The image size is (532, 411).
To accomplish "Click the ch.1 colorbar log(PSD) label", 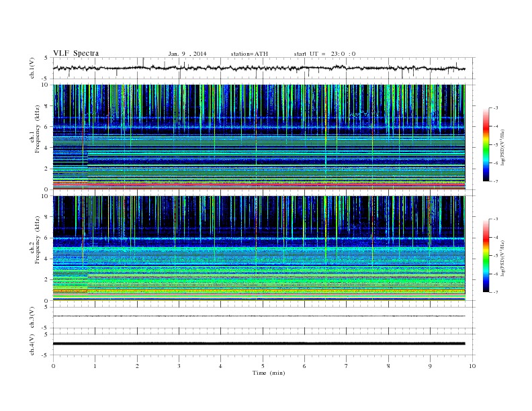I will pos(502,147).
